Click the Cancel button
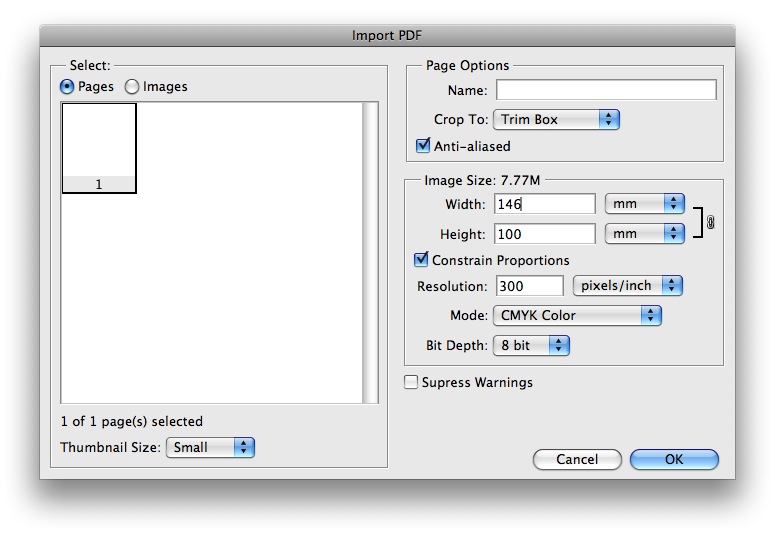The width and height of the screenshot is (775, 534). click(577, 459)
